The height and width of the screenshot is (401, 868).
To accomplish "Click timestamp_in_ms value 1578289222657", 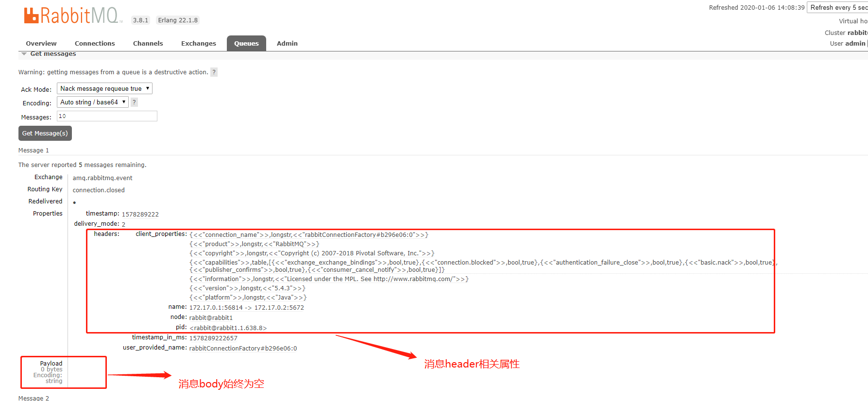I will [213, 338].
